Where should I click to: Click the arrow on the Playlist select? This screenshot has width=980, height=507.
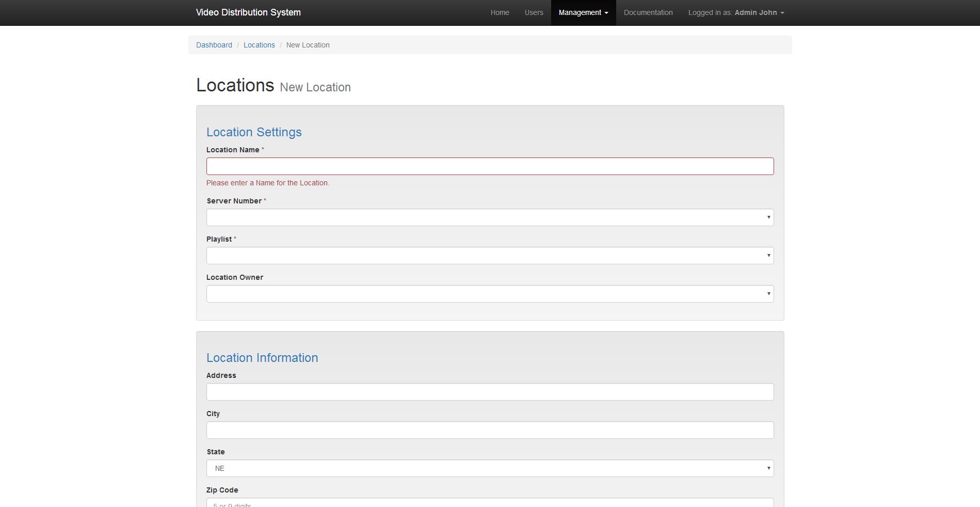pyautogui.click(x=768, y=256)
